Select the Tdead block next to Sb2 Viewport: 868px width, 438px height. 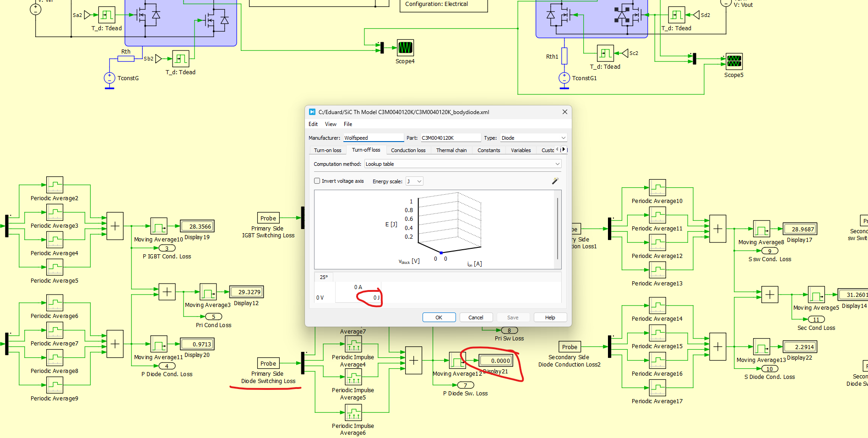[181, 59]
